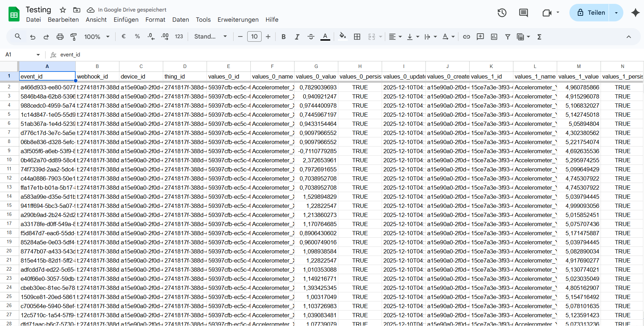Screen dimensions: 644x326
Task: Add a comment via the toolbar
Action: pos(480,36)
